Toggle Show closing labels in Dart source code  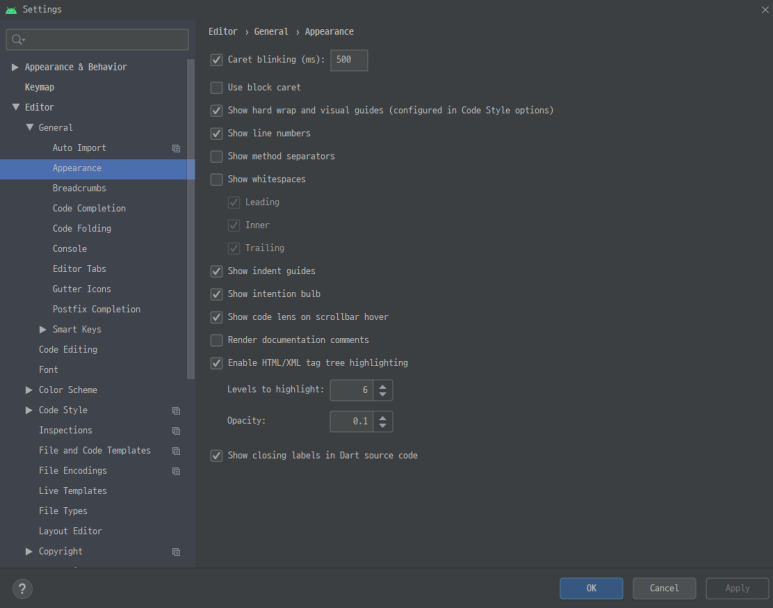click(x=216, y=456)
